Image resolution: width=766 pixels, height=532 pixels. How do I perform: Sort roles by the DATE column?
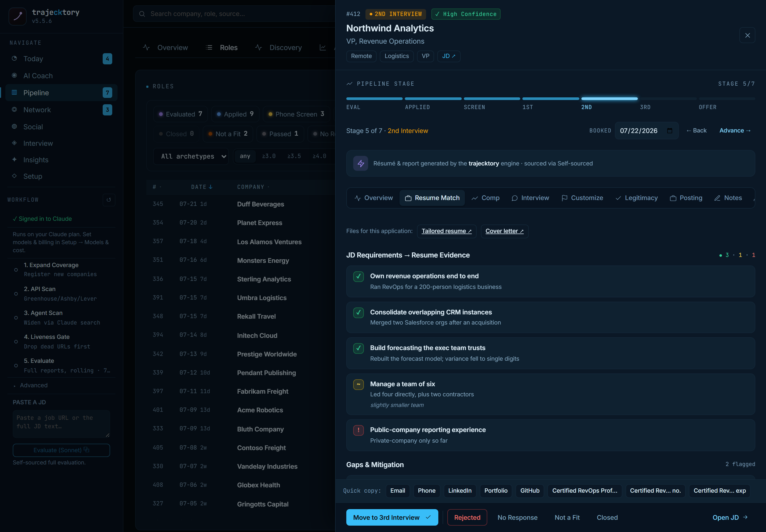pos(202,187)
